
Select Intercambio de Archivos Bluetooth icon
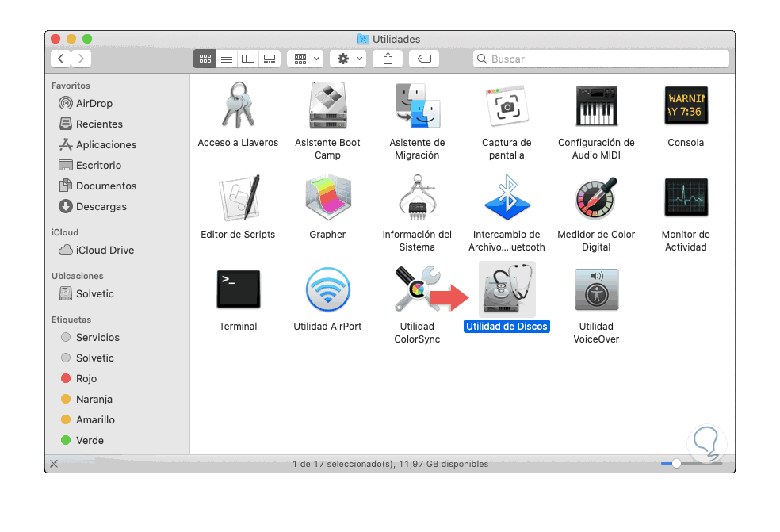(x=507, y=197)
